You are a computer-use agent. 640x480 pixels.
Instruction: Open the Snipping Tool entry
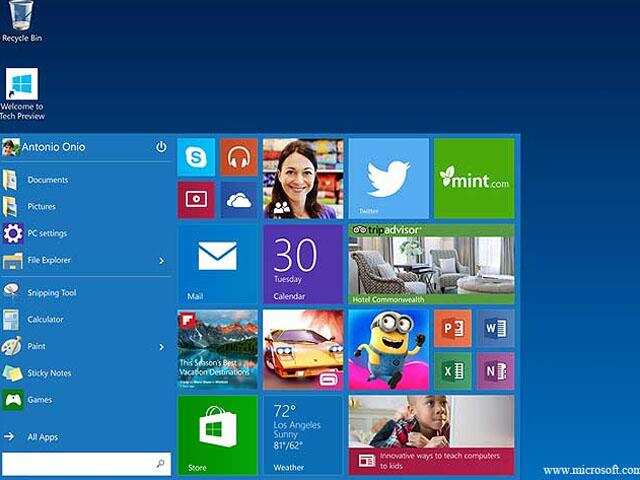[x=53, y=293]
